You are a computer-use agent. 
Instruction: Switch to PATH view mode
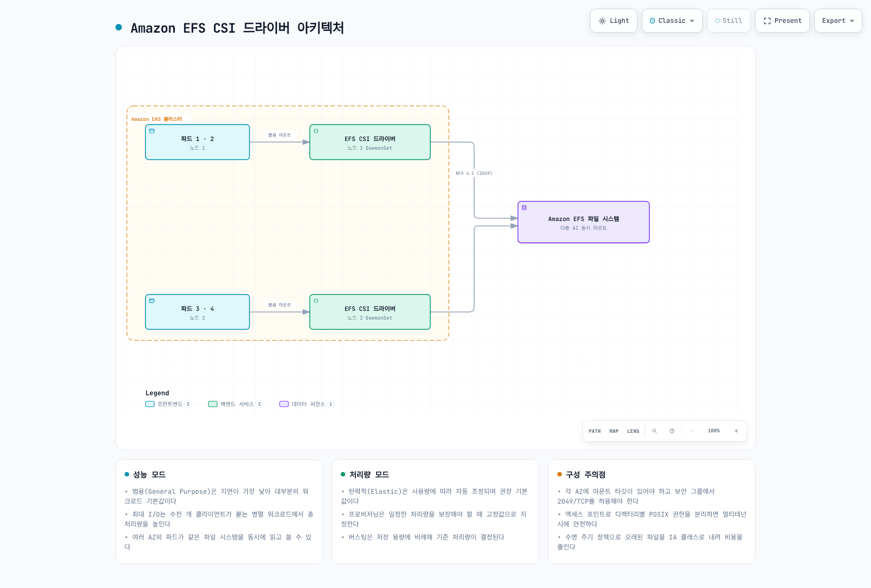point(594,431)
